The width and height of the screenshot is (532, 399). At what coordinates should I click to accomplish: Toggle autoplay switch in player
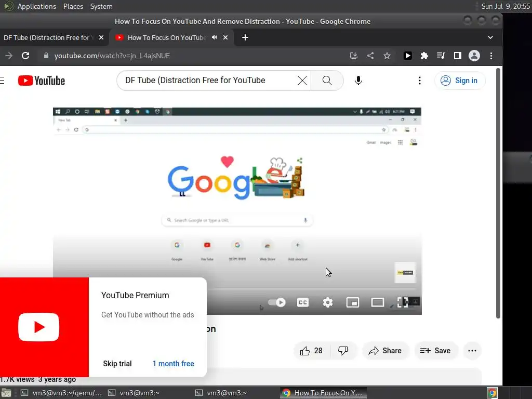277,302
